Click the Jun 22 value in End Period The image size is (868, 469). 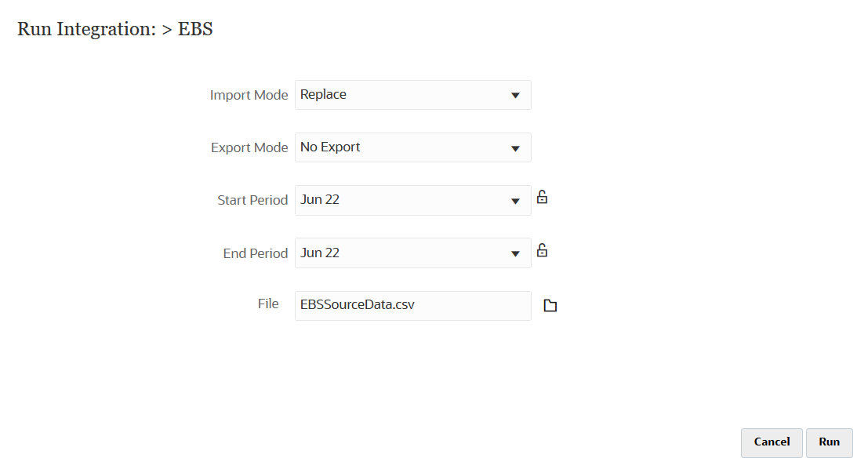click(320, 253)
